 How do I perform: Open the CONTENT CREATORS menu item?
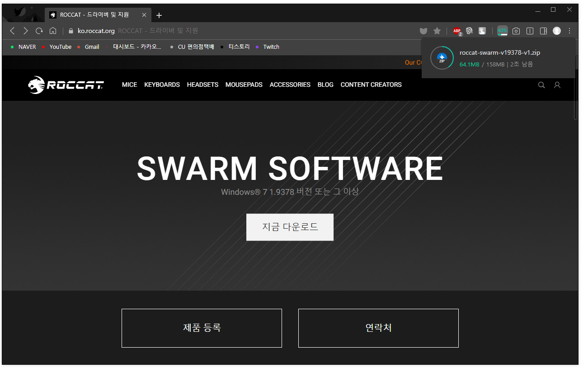tap(371, 85)
